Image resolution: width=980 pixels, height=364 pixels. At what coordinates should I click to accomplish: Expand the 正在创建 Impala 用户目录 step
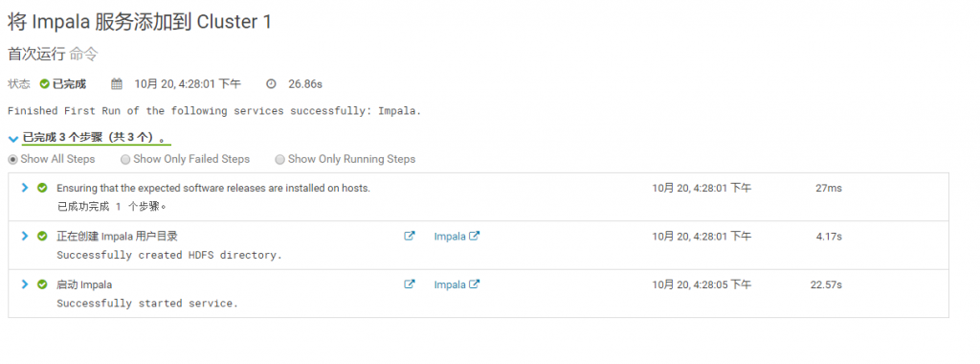[x=25, y=236]
